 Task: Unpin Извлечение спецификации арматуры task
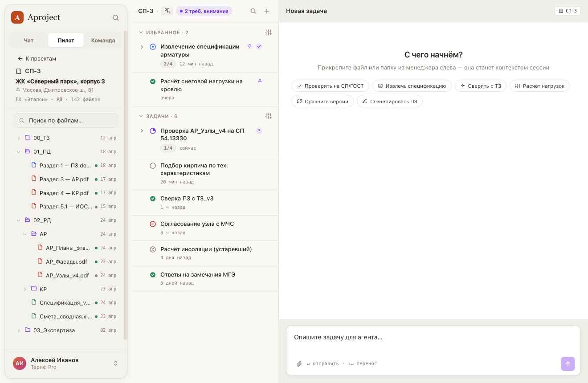pyautogui.click(x=249, y=46)
